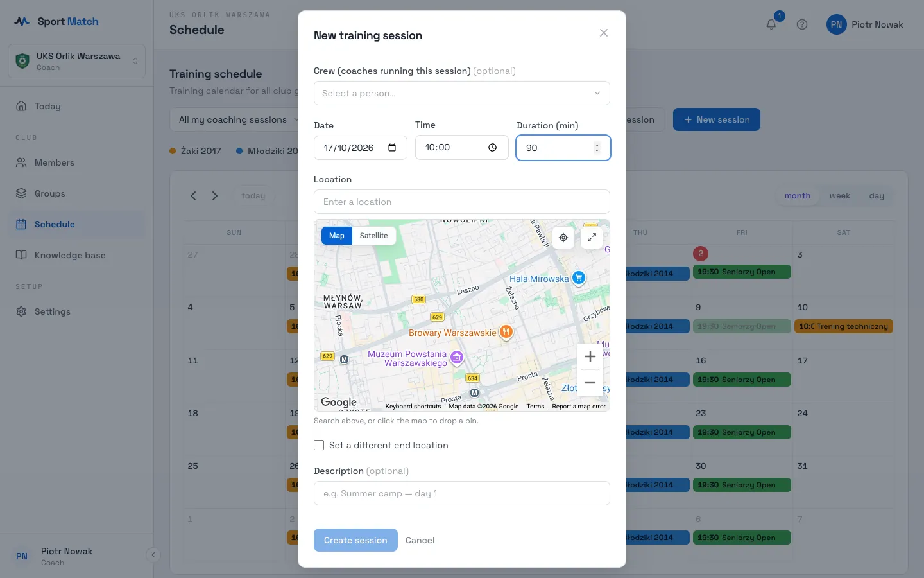Zoom out on the map
Viewport: 924px width, 578px height.
590,383
